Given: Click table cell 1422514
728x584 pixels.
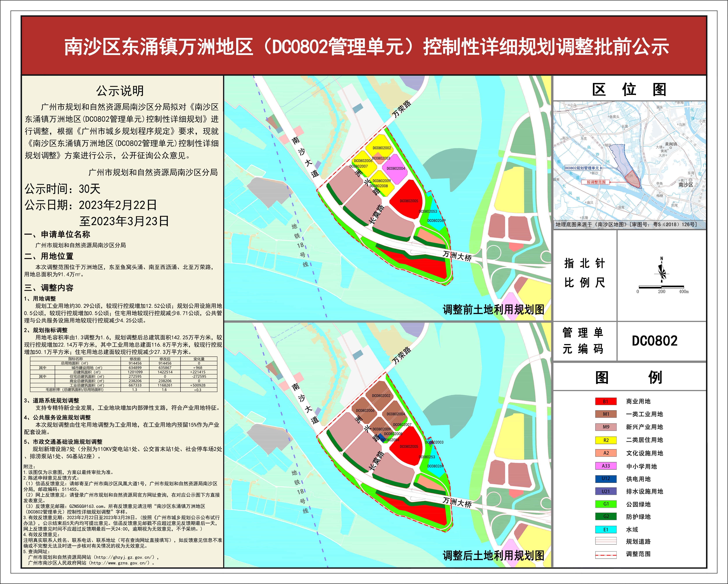Looking at the screenshot, I should coord(165,372).
